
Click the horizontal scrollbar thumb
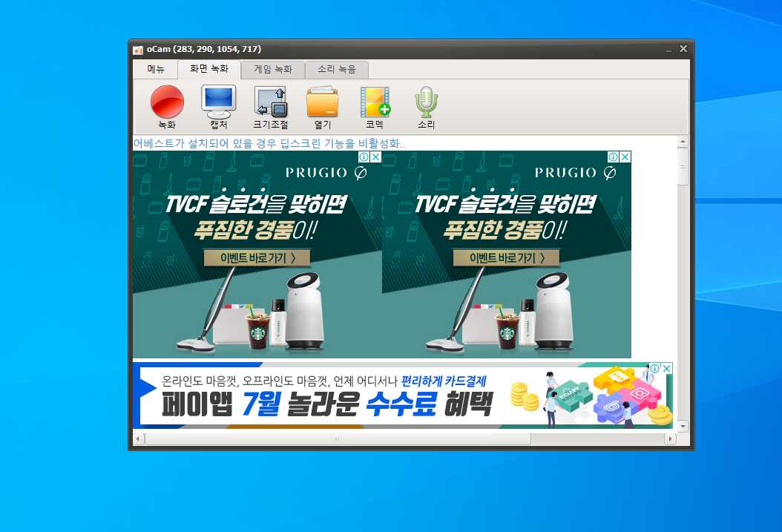(338, 439)
